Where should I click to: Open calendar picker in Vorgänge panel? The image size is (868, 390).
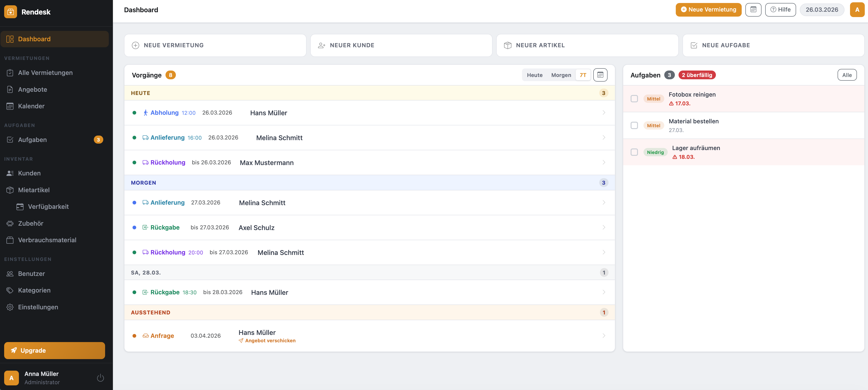pyautogui.click(x=600, y=75)
